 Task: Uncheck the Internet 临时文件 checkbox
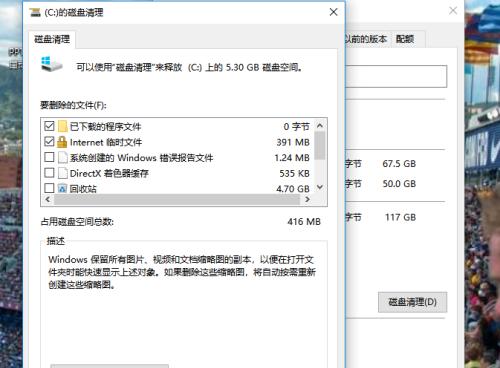(x=49, y=142)
